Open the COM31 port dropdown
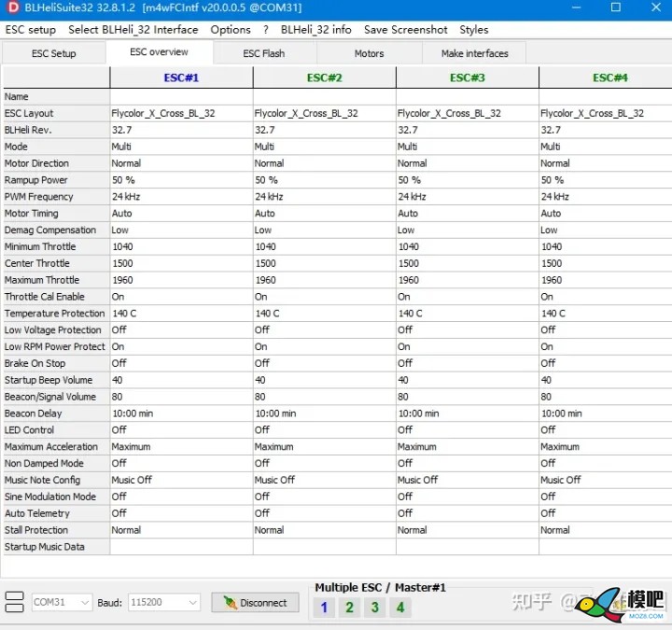Viewport: 672px width, 630px height. 62,602
